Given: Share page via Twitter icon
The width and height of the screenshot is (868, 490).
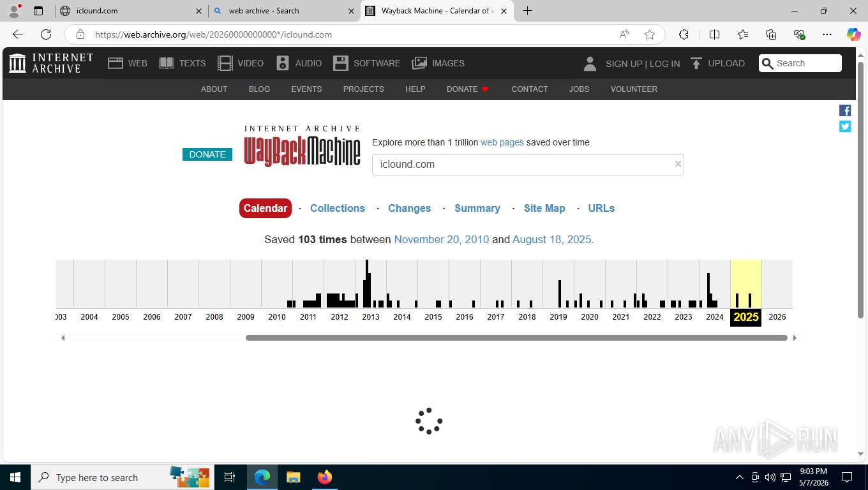Looking at the screenshot, I should click(x=845, y=126).
